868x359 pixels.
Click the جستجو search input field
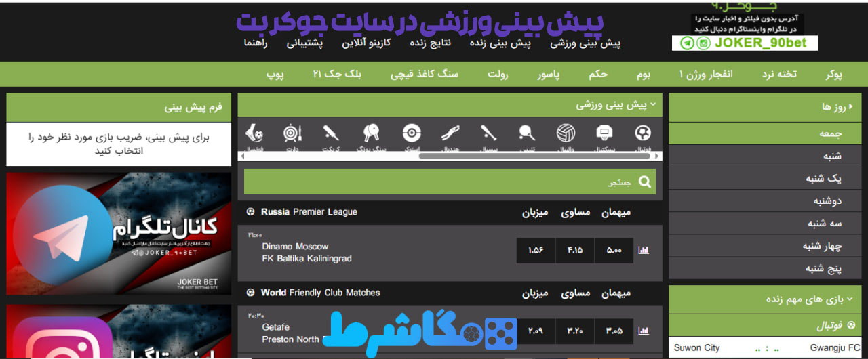(450, 182)
